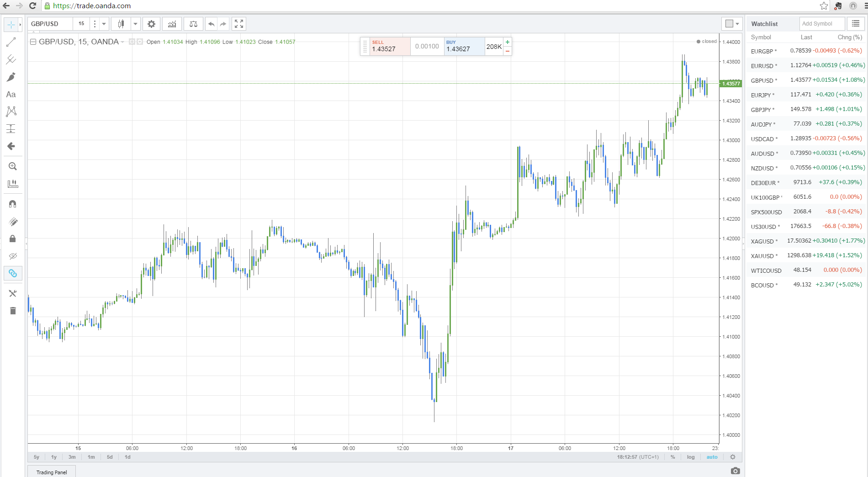Toggle the drawings sync link icon

coord(13,273)
